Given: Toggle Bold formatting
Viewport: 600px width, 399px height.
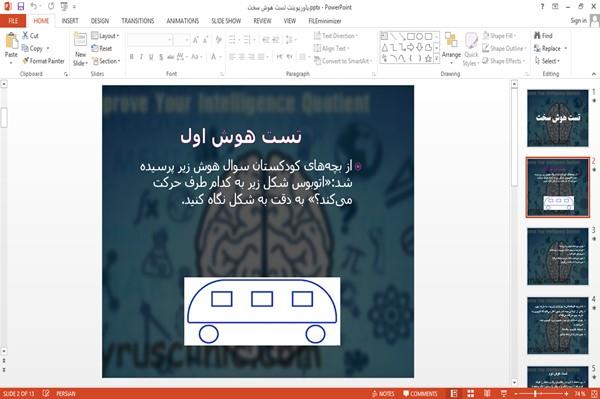Looking at the screenshot, I should [132, 57].
